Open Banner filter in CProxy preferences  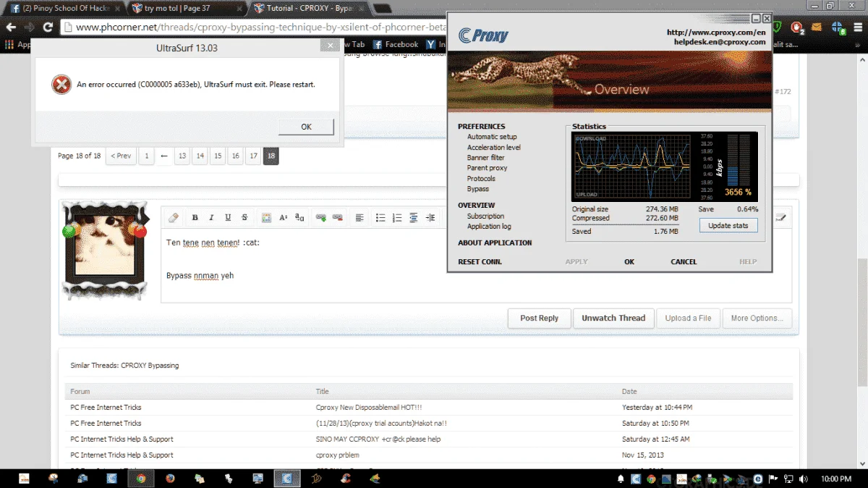point(485,157)
